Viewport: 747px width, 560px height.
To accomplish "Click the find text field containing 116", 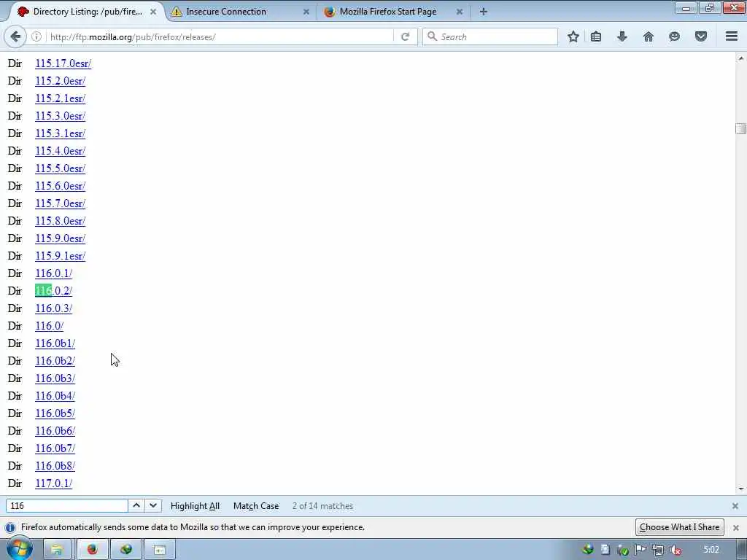I will point(66,505).
